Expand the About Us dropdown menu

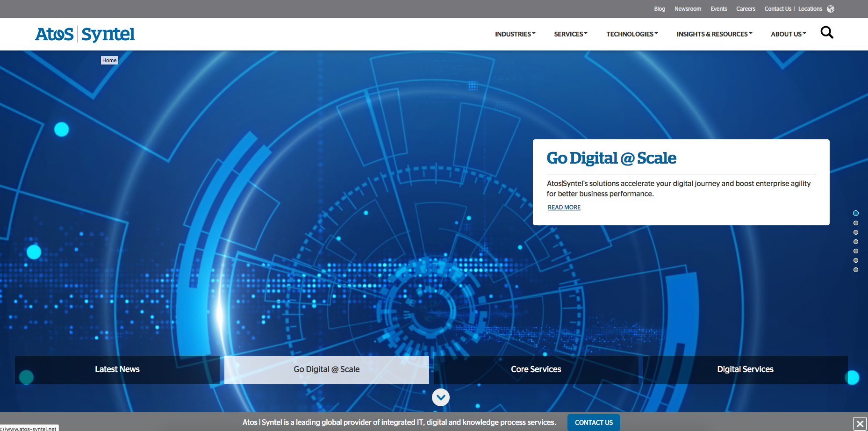coord(789,34)
